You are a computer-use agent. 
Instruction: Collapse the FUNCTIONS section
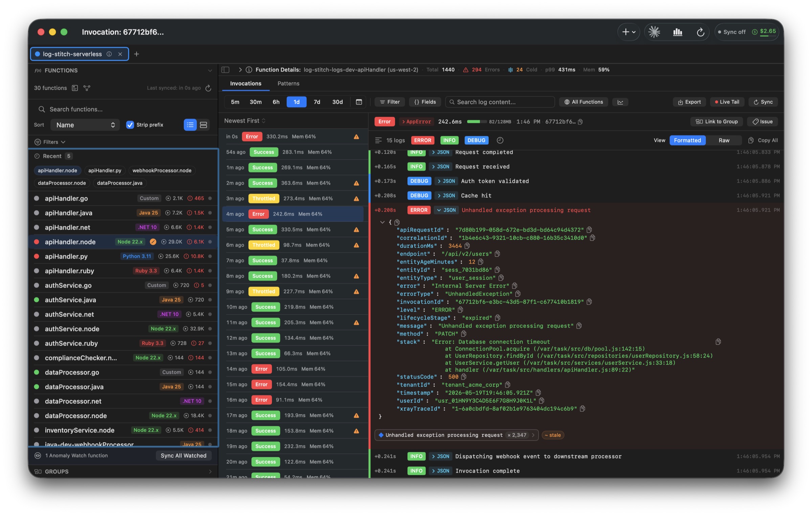(x=210, y=70)
